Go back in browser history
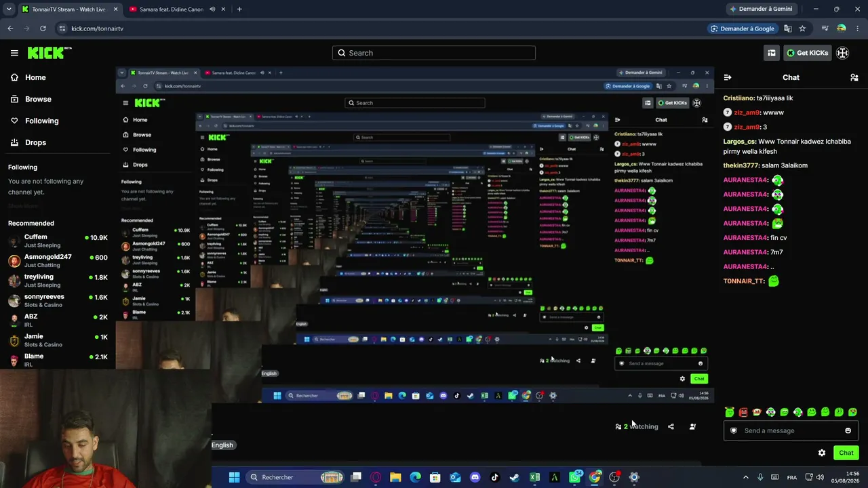 click(10, 28)
